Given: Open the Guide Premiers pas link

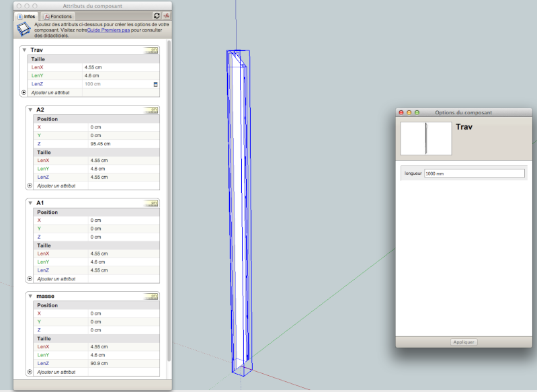Looking at the screenshot, I should (x=109, y=30).
